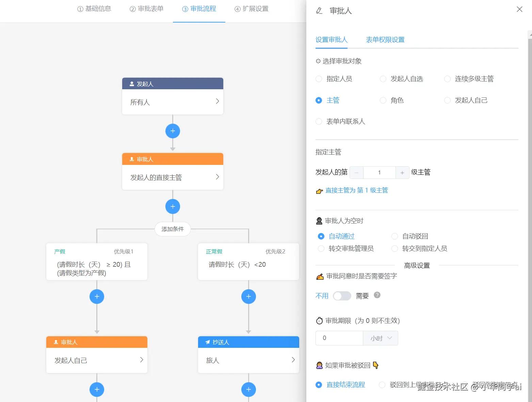Click paper plane icon in 抄送人 header
Screen dimensions: 532x402
point(208,342)
